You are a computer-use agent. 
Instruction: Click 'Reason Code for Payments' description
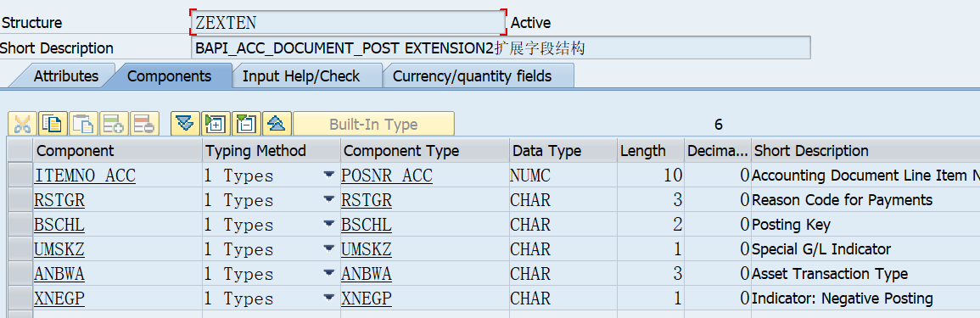point(842,200)
